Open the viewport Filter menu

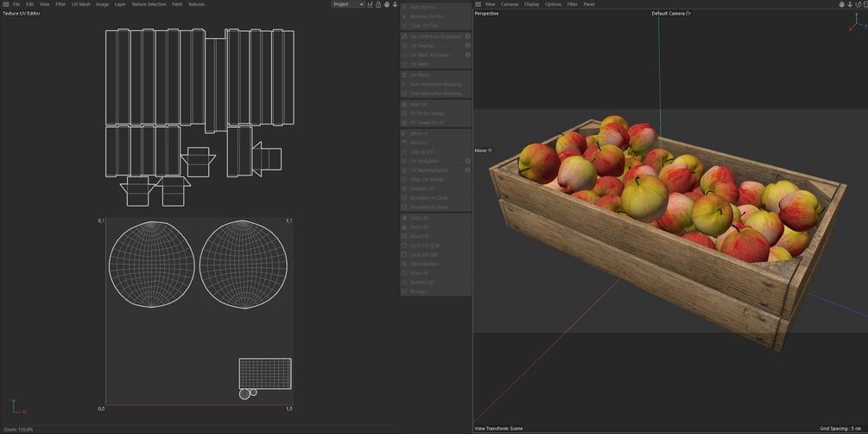point(573,3)
